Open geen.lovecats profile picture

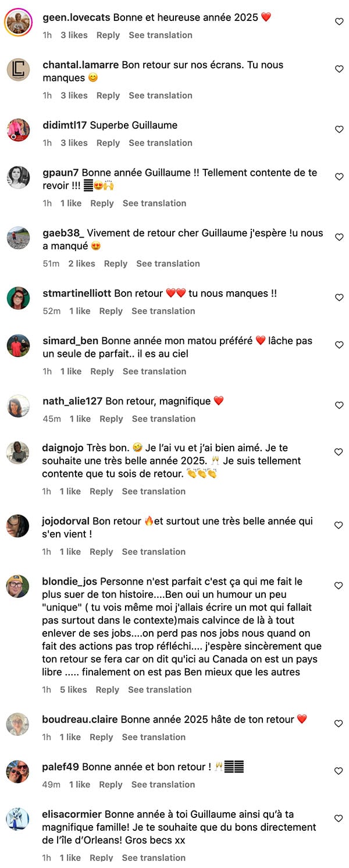point(18,22)
